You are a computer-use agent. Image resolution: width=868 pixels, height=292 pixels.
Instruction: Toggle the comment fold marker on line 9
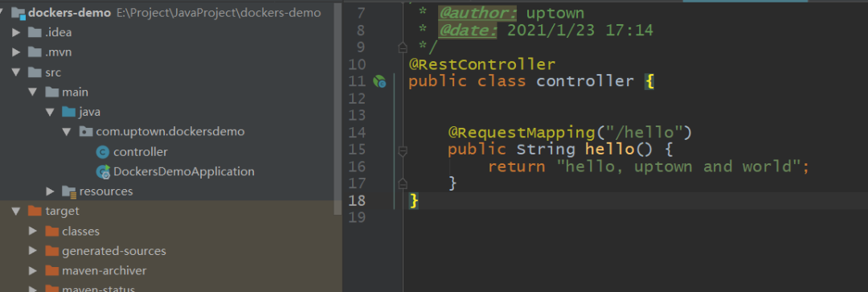point(403,47)
